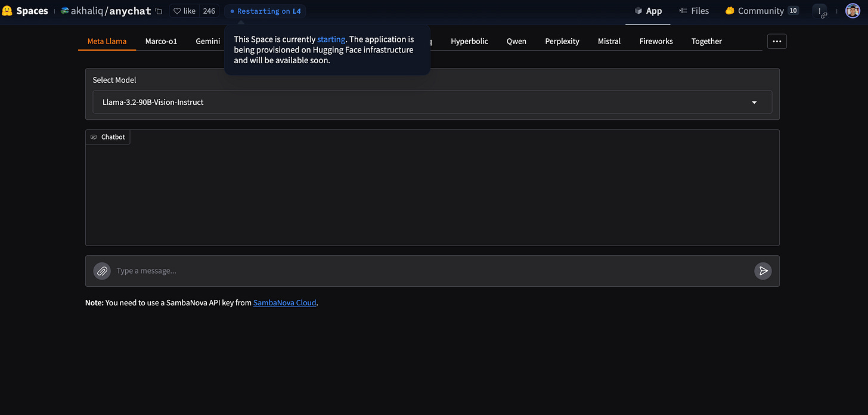The image size is (868, 415).
Task: Like the space with heart button
Action: (184, 11)
